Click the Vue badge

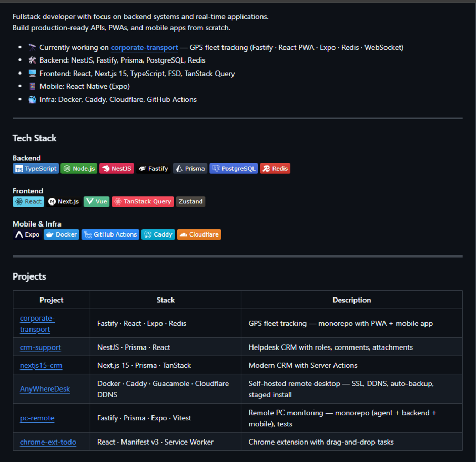(x=96, y=201)
